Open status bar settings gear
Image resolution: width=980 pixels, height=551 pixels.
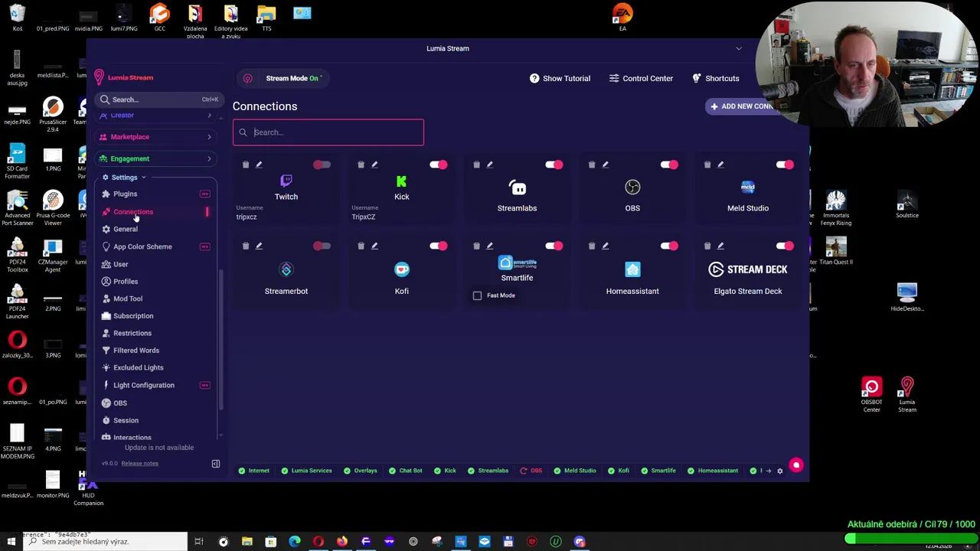pyautogui.click(x=779, y=471)
